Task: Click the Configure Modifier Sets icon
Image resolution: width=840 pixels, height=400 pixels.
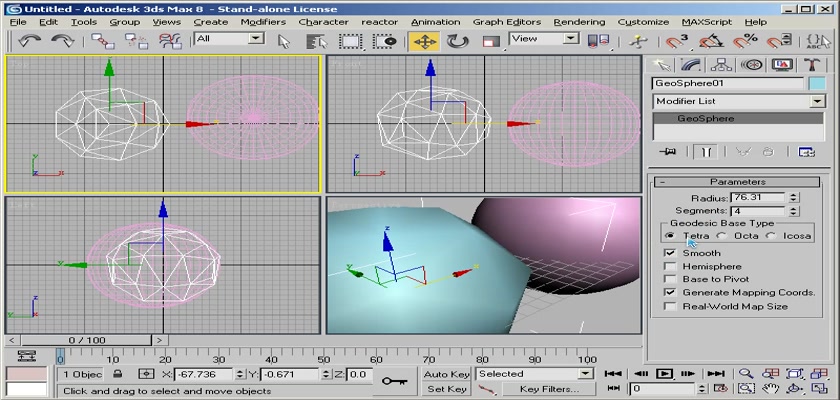Action: tap(806, 152)
